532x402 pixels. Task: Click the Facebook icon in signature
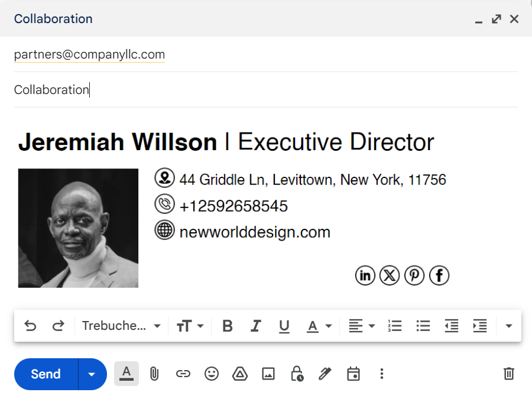pos(439,275)
